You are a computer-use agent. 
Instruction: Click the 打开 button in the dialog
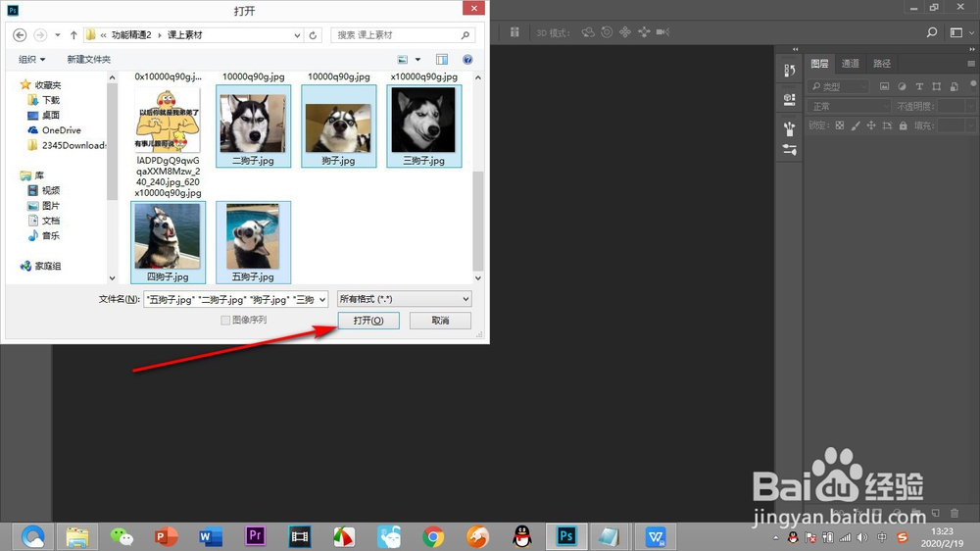(x=368, y=321)
